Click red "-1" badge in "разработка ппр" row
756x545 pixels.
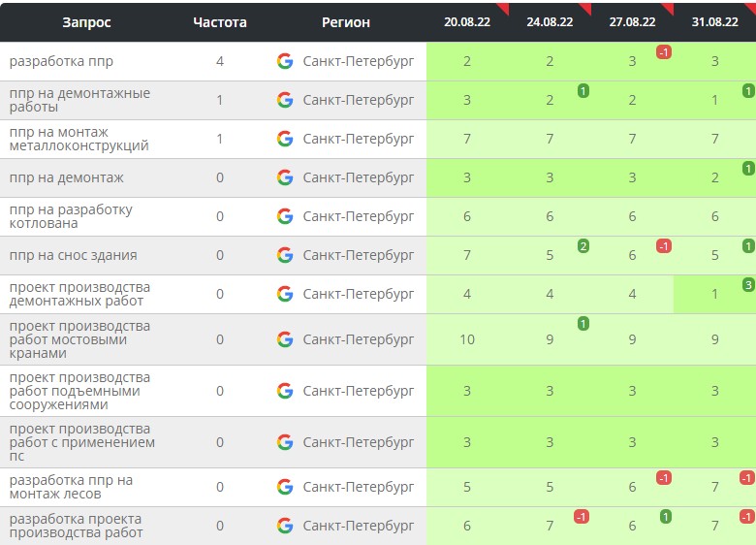pos(664,51)
